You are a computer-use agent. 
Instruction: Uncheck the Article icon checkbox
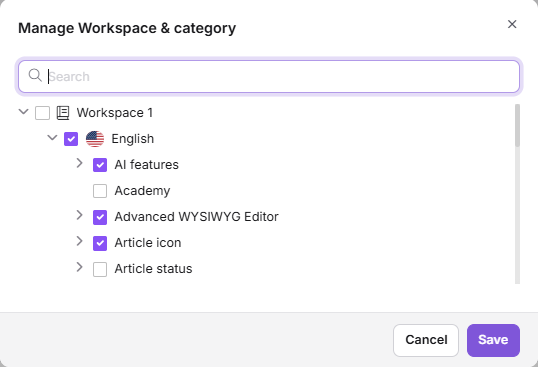(100, 243)
